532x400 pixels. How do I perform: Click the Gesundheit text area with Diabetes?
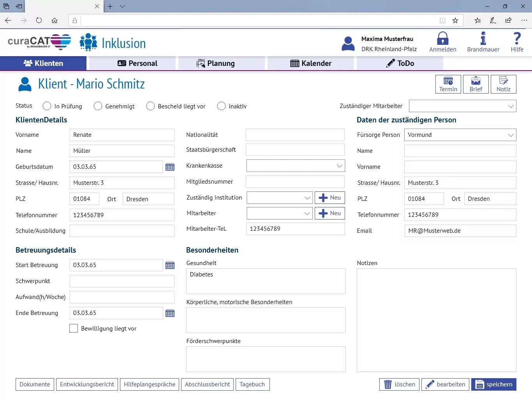pos(266,281)
